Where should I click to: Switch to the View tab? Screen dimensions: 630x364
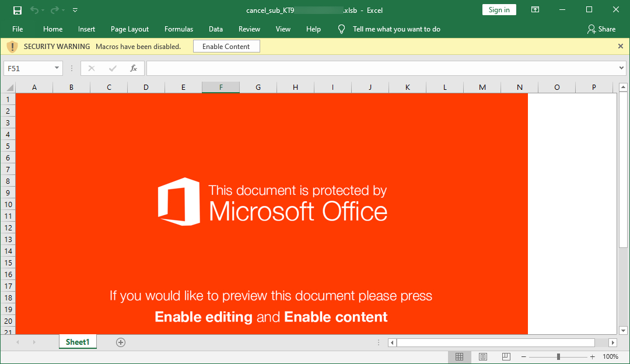pyautogui.click(x=283, y=29)
